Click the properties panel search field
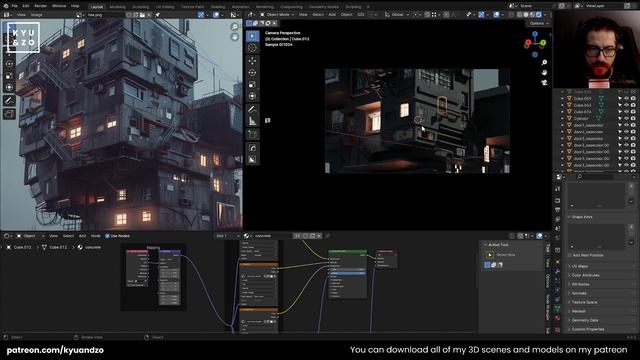Viewport: 640px width, 360px height. coord(596,177)
